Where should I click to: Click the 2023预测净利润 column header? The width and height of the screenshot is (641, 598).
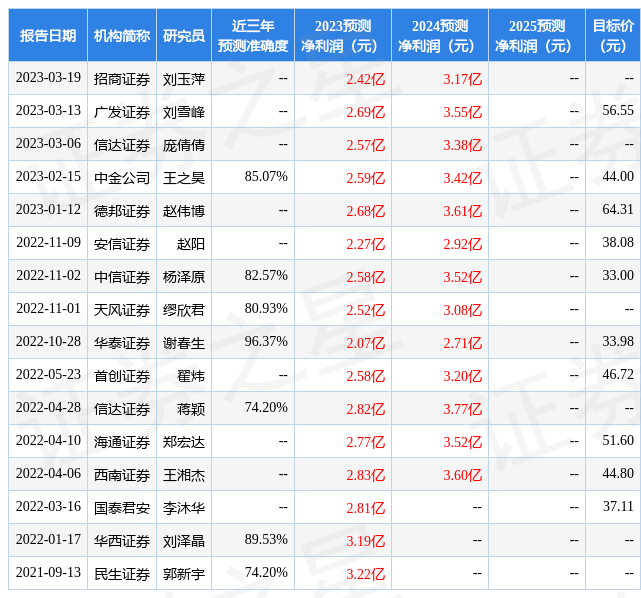(x=343, y=36)
